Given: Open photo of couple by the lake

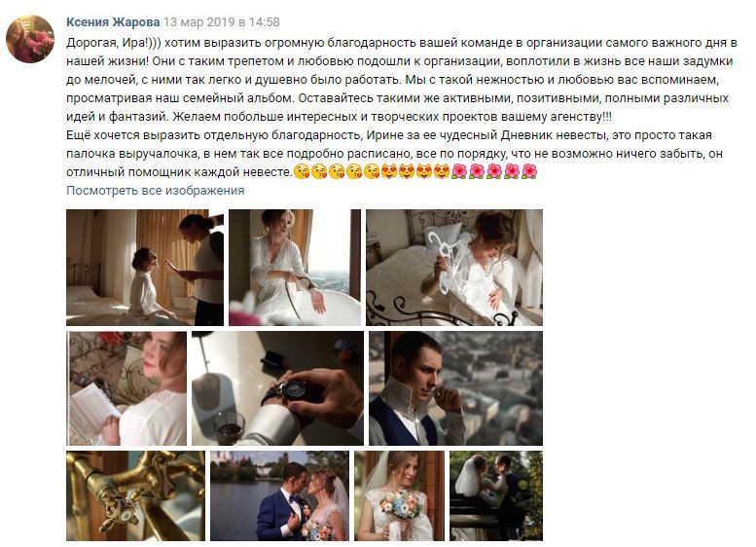Looking at the screenshot, I should [279, 495].
